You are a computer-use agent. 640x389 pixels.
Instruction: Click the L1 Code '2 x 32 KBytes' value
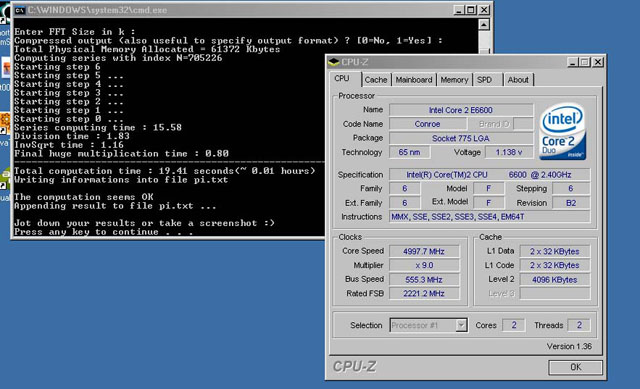(555, 265)
